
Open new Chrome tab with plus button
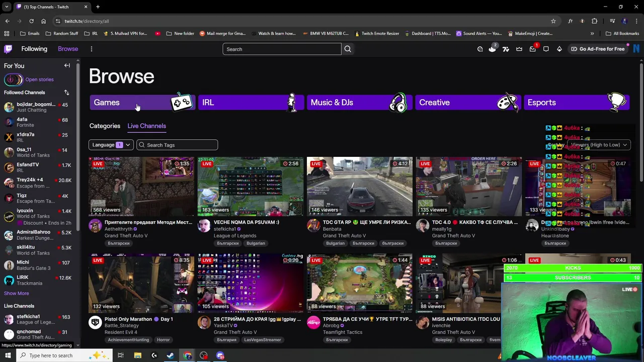[x=98, y=7]
